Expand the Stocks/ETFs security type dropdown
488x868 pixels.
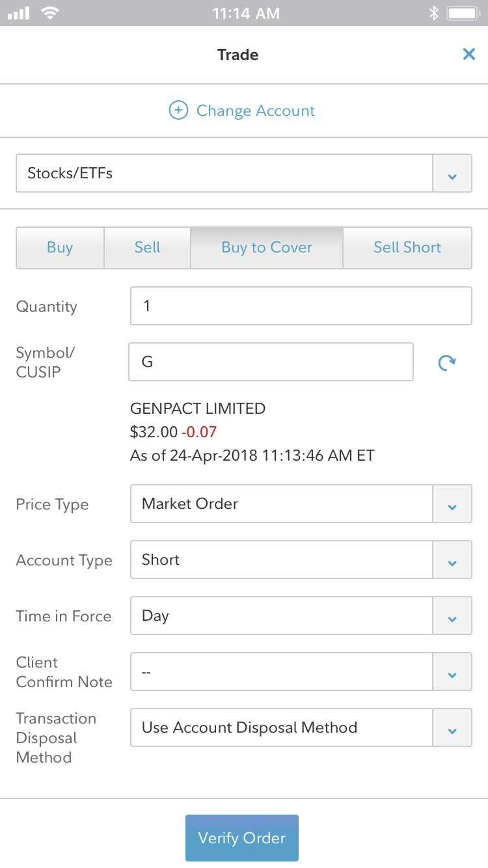452,174
